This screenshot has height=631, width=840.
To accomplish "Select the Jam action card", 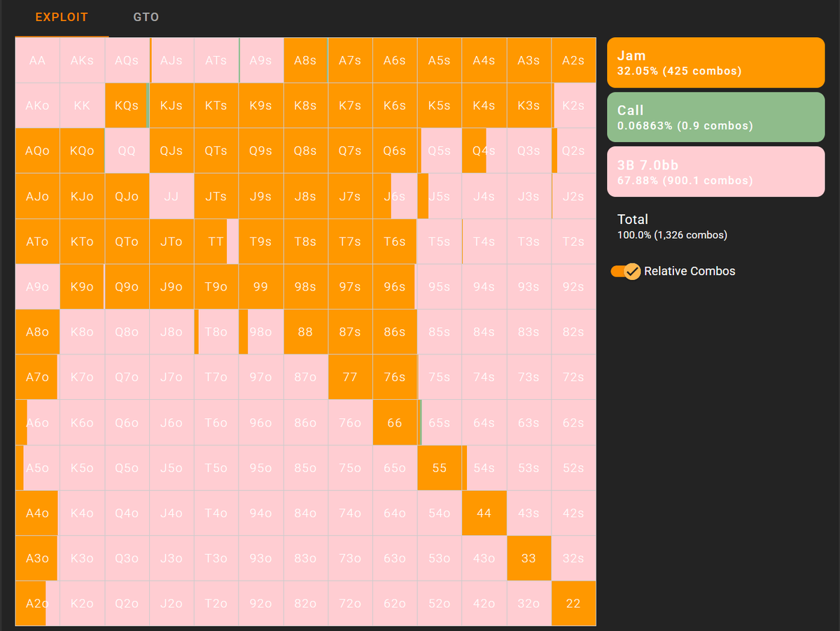I will click(x=715, y=62).
